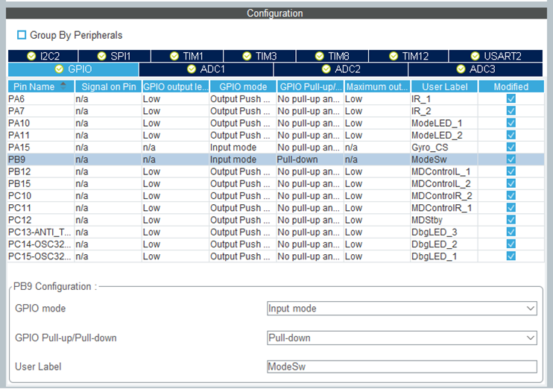553x392 pixels.
Task: Toggle Modified checkbox for PA7 row
Action: (x=511, y=111)
